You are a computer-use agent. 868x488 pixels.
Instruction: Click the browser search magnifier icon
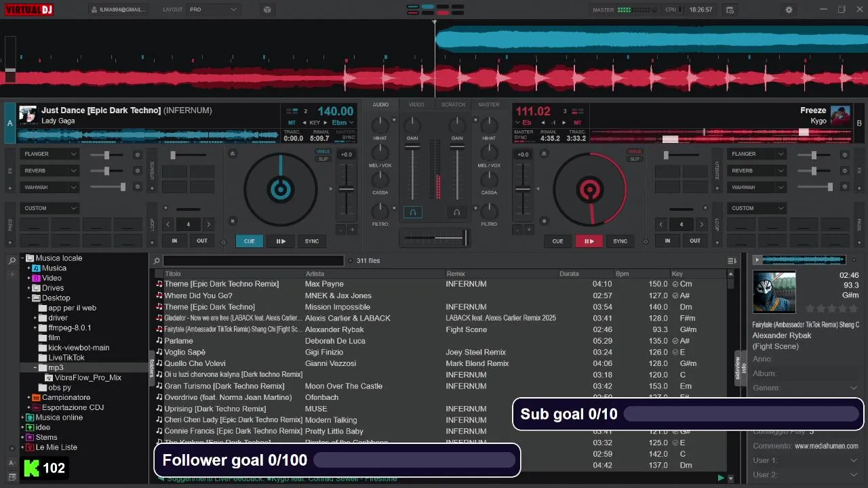pyautogui.click(x=157, y=261)
